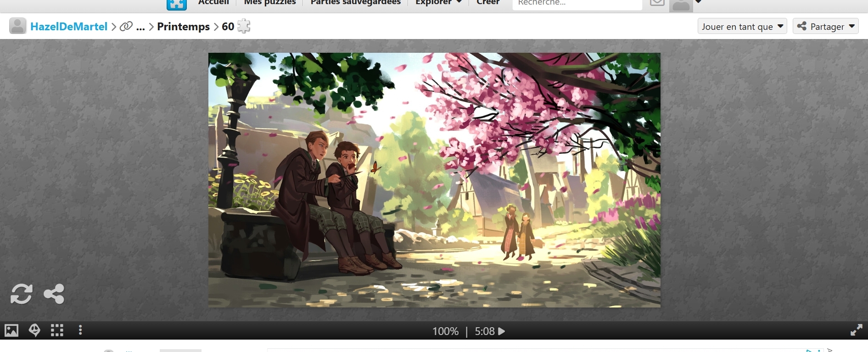This screenshot has width=868, height=352.
Task: Open the HazelDeMartel profile link
Action: [69, 27]
